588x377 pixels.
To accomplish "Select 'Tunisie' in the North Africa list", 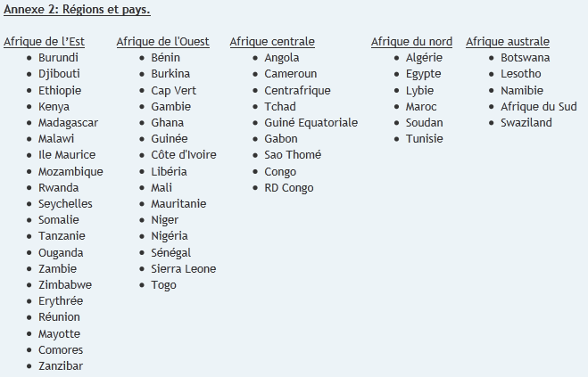I will pos(425,139).
